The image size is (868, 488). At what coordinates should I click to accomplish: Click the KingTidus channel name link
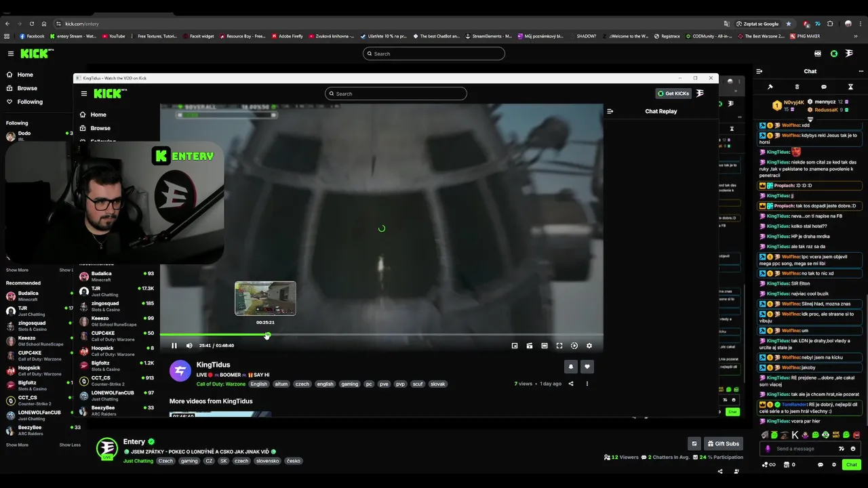click(x=213, y=365)
